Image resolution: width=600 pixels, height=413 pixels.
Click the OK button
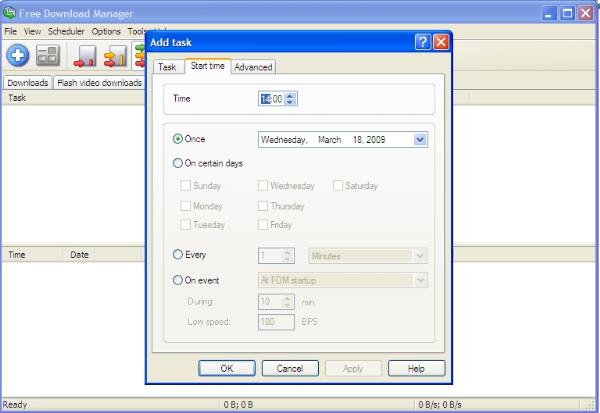coord(227,368)
